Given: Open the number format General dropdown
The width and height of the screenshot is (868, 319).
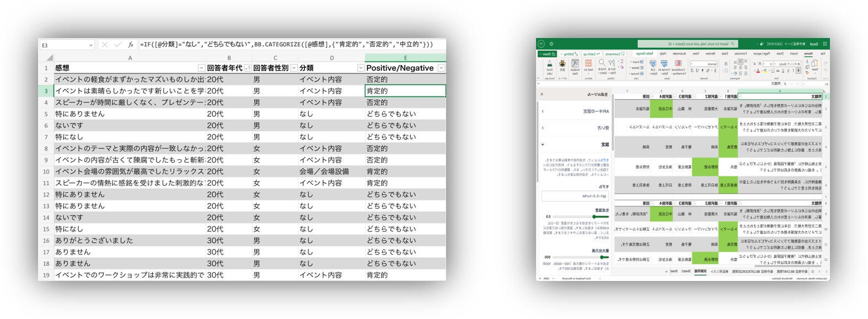Looking at the screenshot, I should [704, 64].
